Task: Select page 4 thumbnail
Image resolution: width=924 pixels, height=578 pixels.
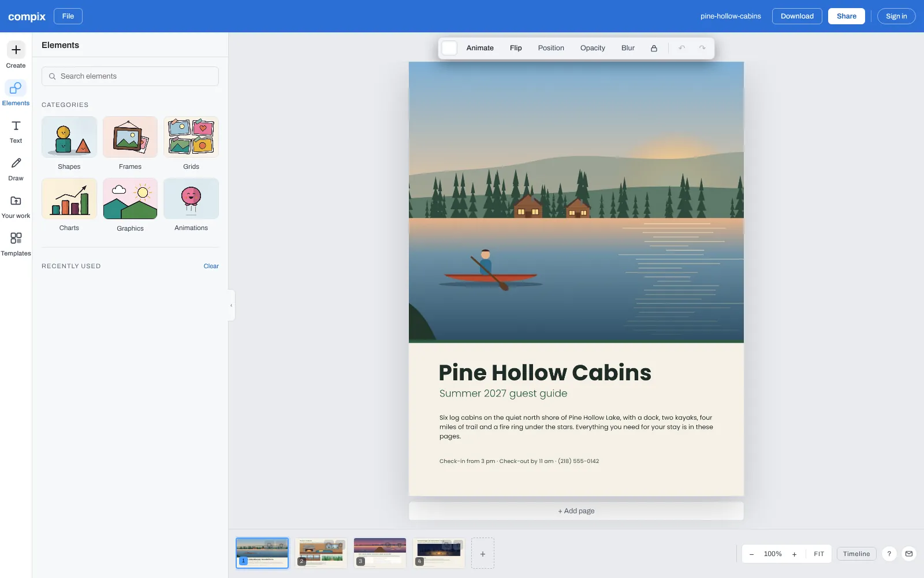Action: (x=438, y=553)
